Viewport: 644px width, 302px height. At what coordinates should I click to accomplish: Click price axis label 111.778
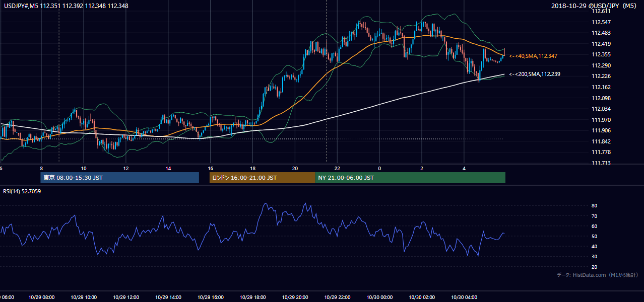coord(601,152)
